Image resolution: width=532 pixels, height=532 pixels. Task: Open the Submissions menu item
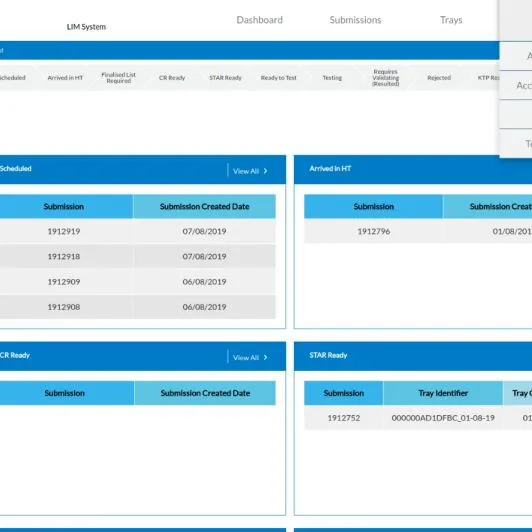tap(355, 20)
